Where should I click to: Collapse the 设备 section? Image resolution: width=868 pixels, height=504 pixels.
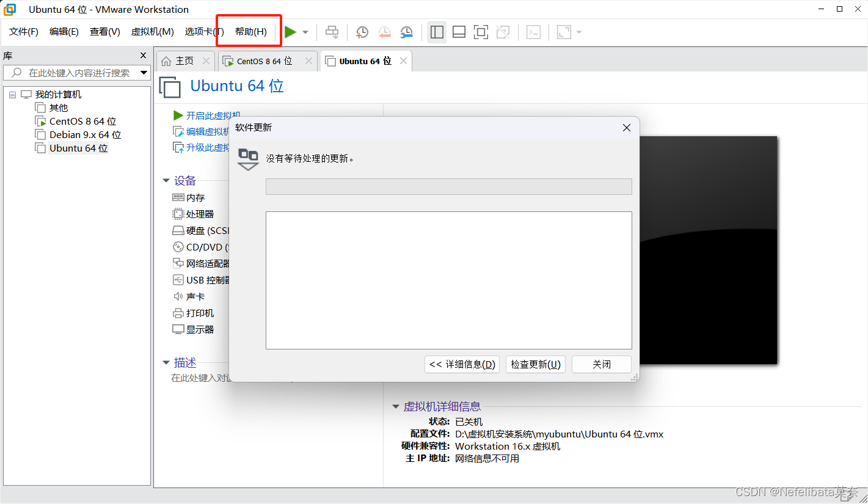[166, 181]
